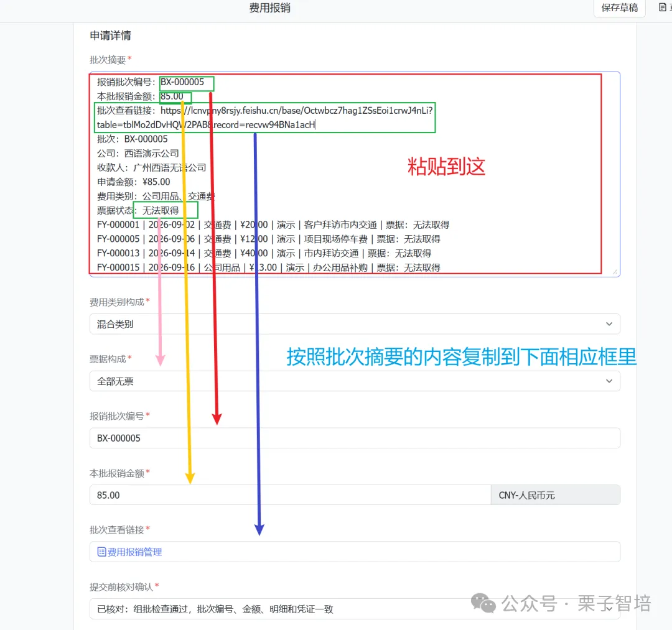
Task: Click the FY-000013 expense line
Action: 264,253
